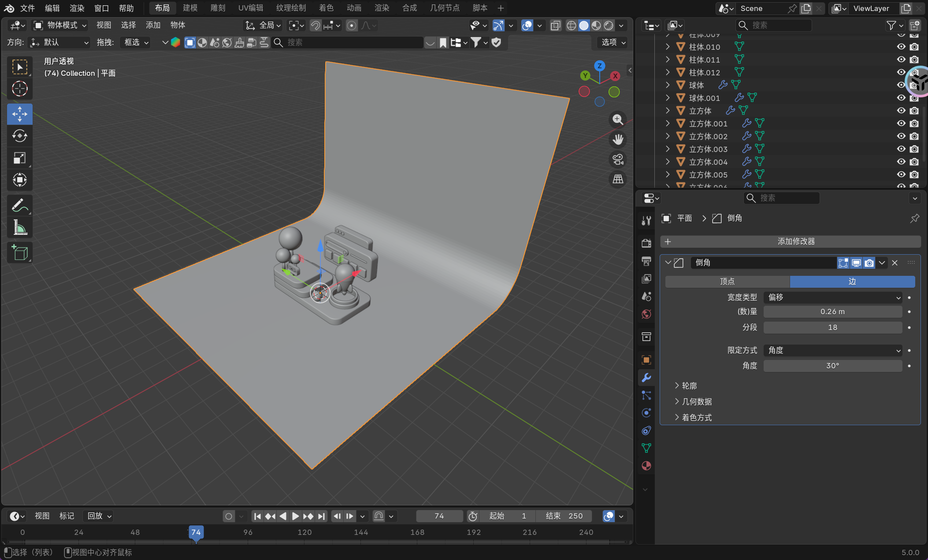Open the Material properties tab icon

[x=646, y=466]
